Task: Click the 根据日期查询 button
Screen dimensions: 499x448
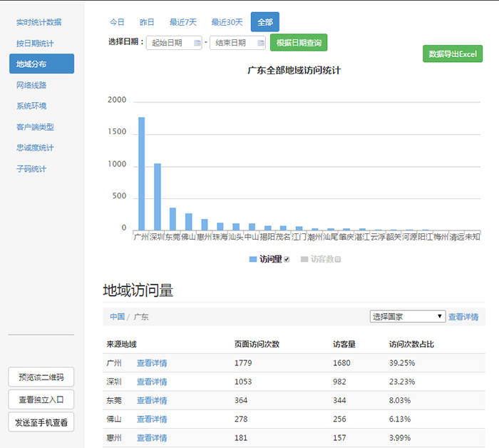Action: pyautogui.click(x=299, y=43)
